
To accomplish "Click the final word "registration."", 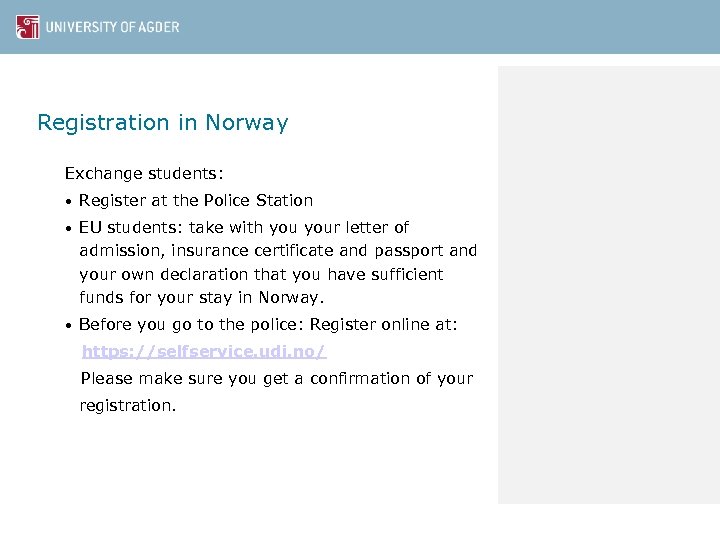I will (x=128, y=406).
